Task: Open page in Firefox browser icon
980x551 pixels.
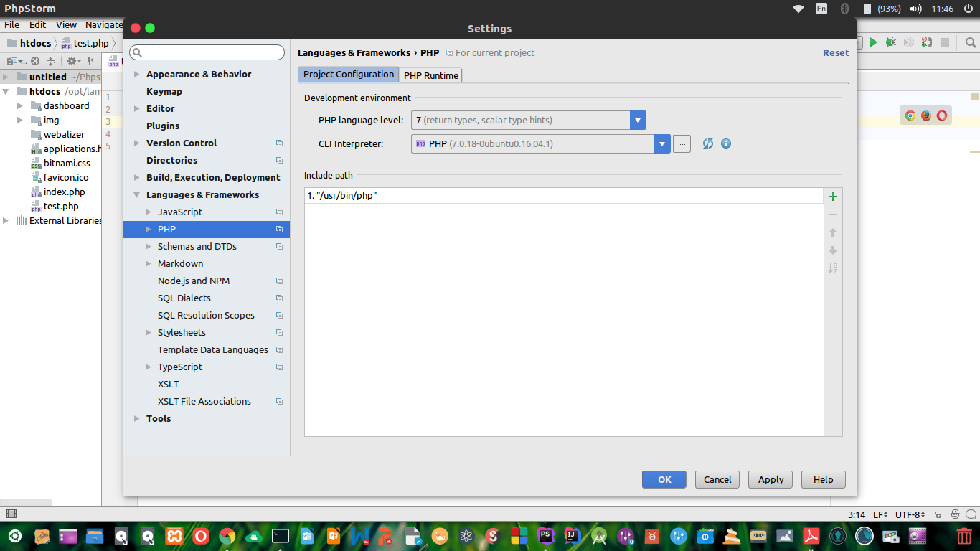Action: (x=926, y=116)
